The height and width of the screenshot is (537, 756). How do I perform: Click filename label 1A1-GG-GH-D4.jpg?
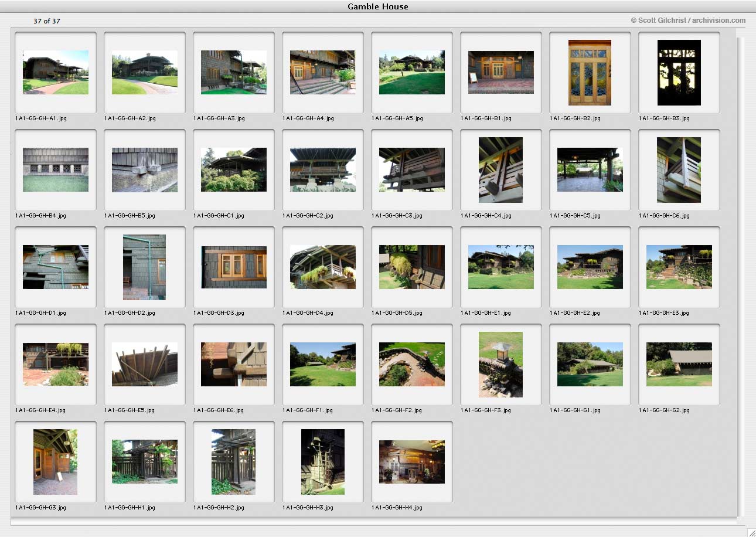[x=308, y=313]
